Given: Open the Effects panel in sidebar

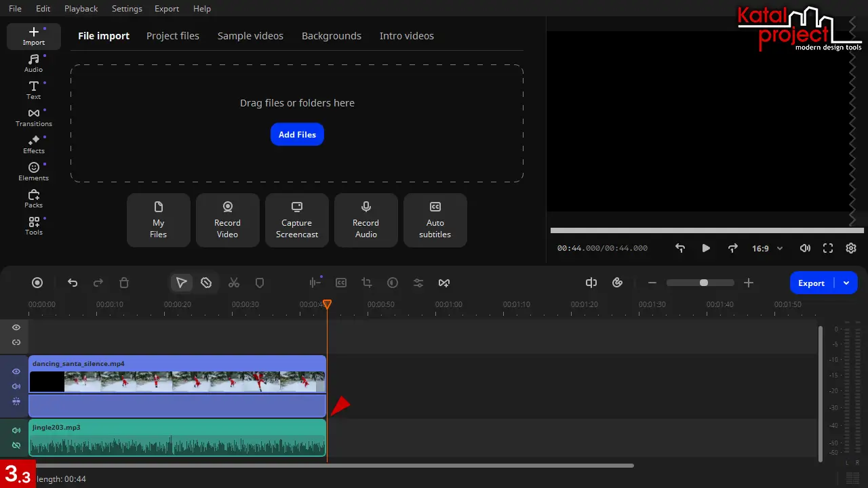Looking at the screenshot, I should [33, 144].
